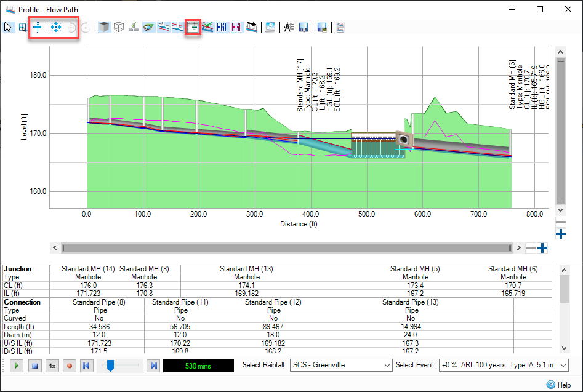Jump to end of simulation
This screenshot has width=583, height=392.
[153, 366]
